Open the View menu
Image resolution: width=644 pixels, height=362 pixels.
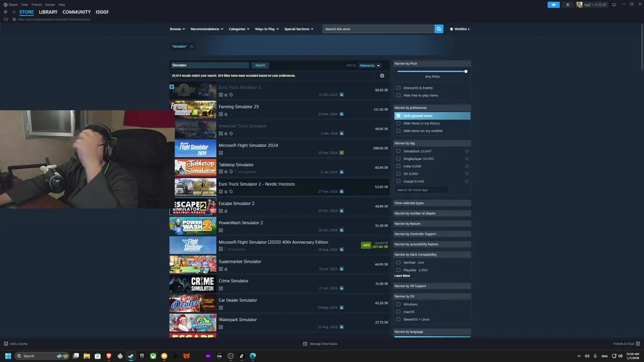tap(24, 5)
